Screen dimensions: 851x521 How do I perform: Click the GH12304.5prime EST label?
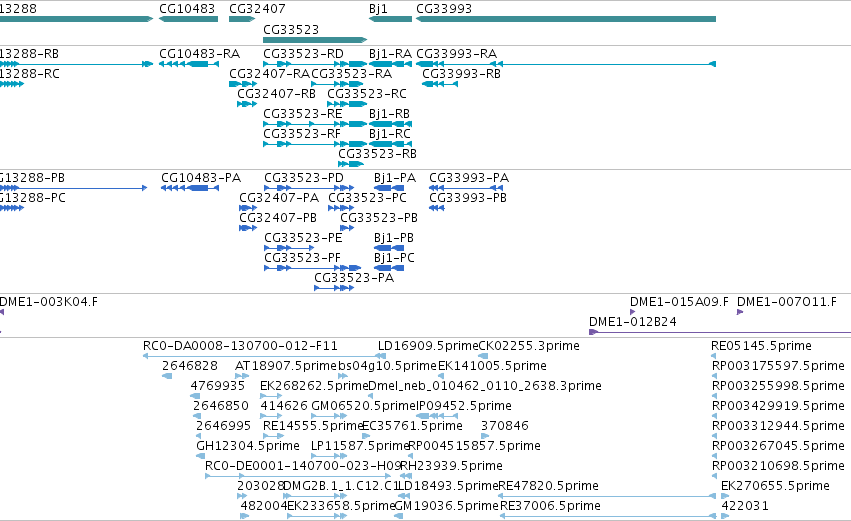point(247,446)
